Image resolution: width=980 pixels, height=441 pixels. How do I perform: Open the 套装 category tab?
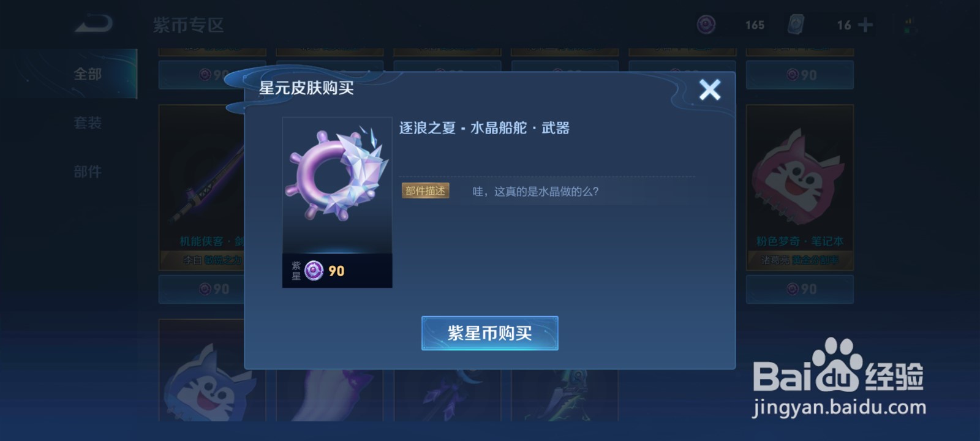[x=88, y=123]
